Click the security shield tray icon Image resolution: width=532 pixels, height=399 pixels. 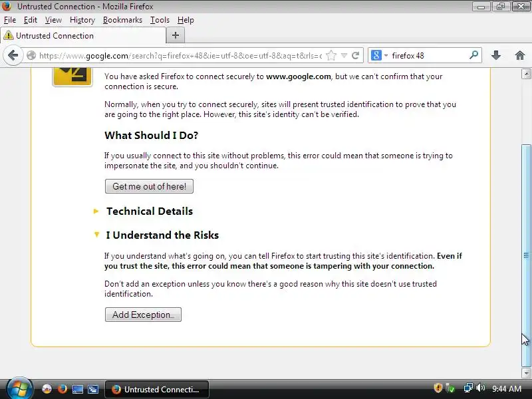(x=438, y=388)
